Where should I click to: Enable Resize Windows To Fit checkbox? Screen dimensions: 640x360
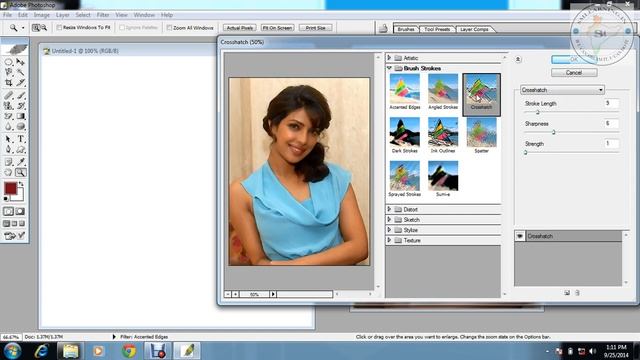tap(59, 27)
